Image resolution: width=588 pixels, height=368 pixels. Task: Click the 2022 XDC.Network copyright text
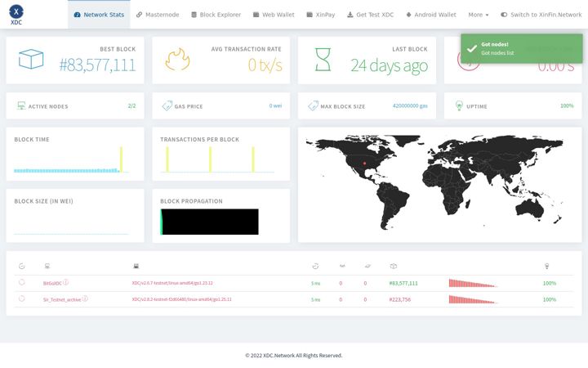(x=294, y=355)
